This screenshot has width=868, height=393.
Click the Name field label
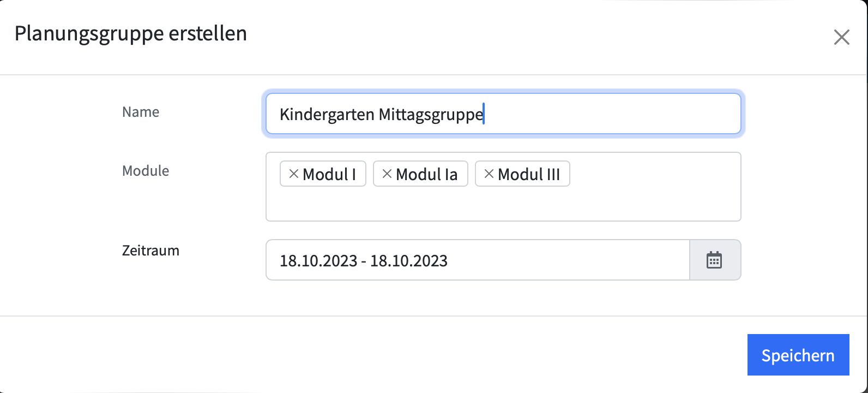(x=141, y=112)
